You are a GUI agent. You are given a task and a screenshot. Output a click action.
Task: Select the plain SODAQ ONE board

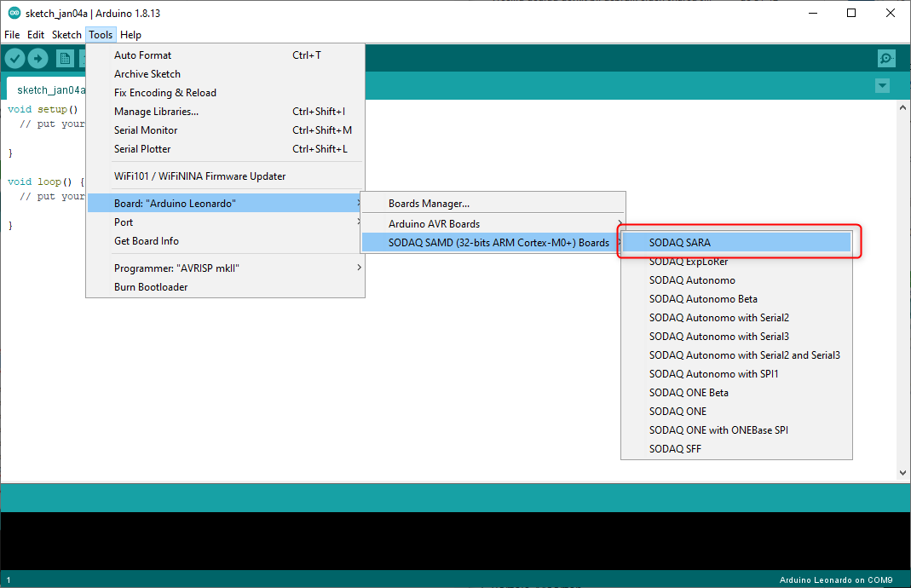point(736,411)
